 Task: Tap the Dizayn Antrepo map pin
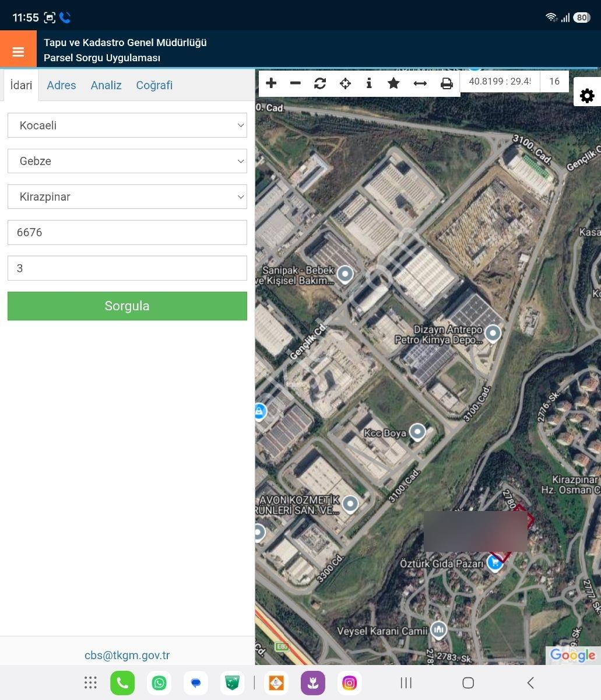[x=493, y=333]
